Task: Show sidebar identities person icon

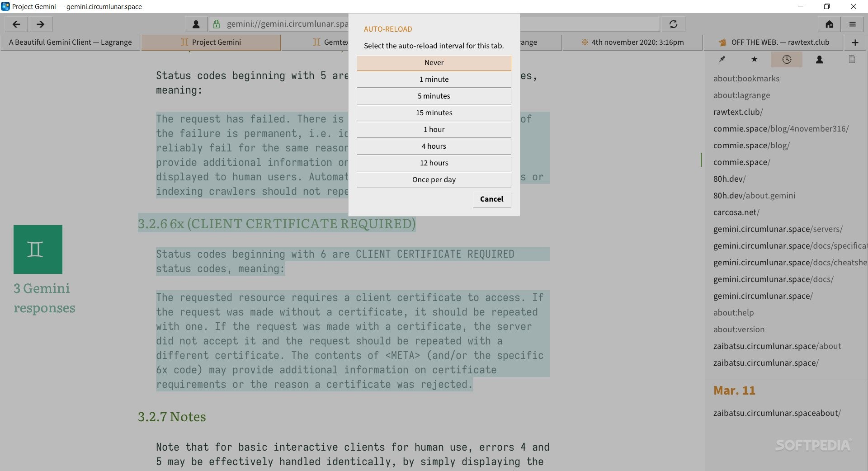Action: click(x=819, y=59)
